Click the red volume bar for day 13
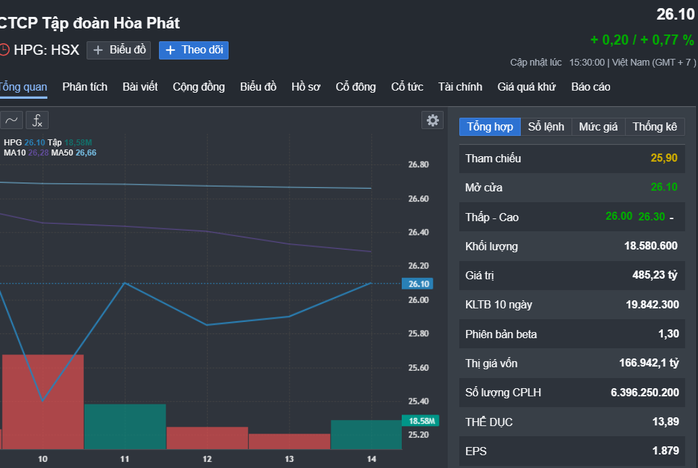Viewport: 698px width, 468px height. (x=289, y=441)
